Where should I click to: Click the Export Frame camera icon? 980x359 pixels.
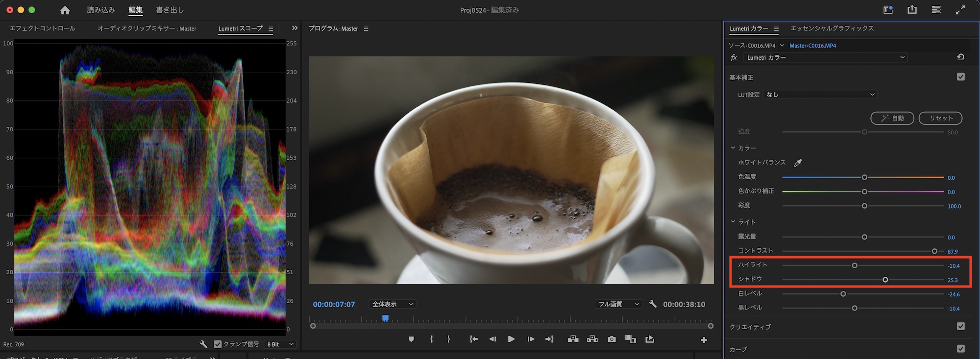pyautogui.click(x=612, y=339)
